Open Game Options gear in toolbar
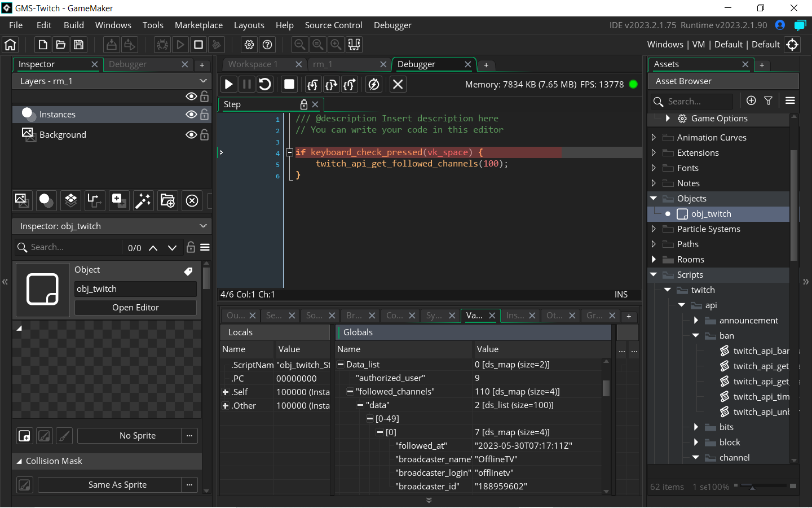Image resolution: width=812 pixels, height=508 pixels. 249,45
